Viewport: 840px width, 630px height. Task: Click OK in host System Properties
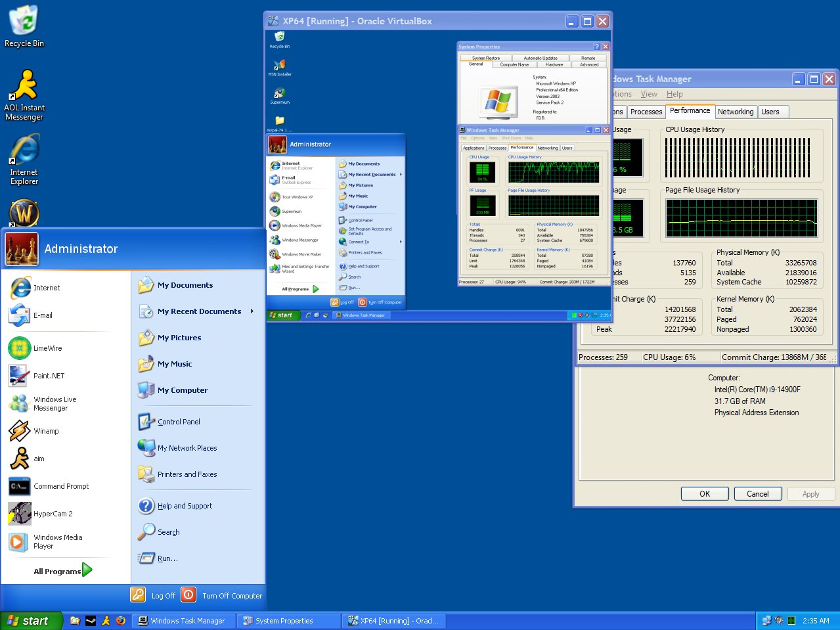[705, 494]
